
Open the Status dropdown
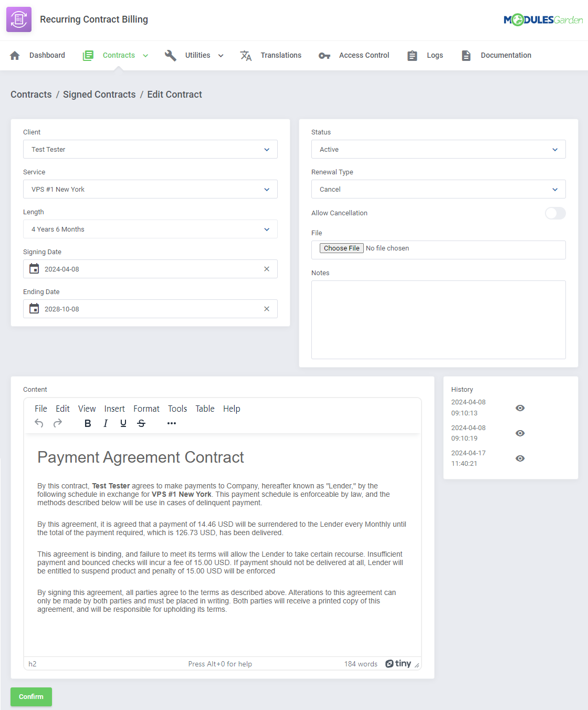pos(438,149)
